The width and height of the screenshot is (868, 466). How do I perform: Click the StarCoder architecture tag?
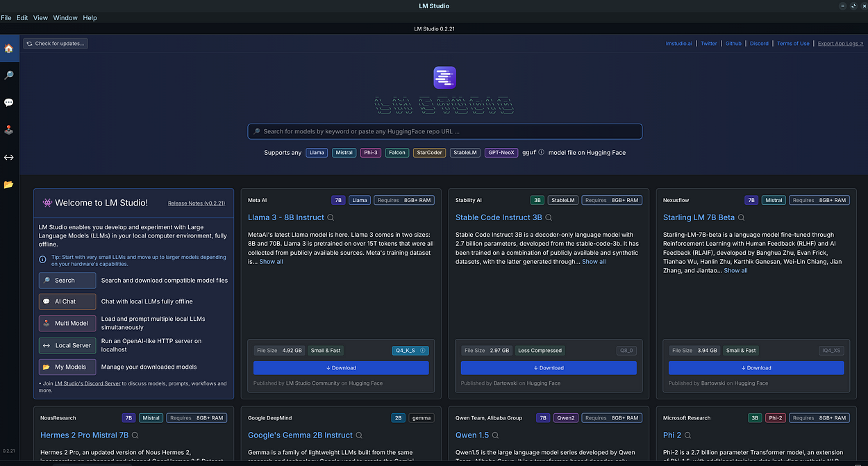point(429,153)
